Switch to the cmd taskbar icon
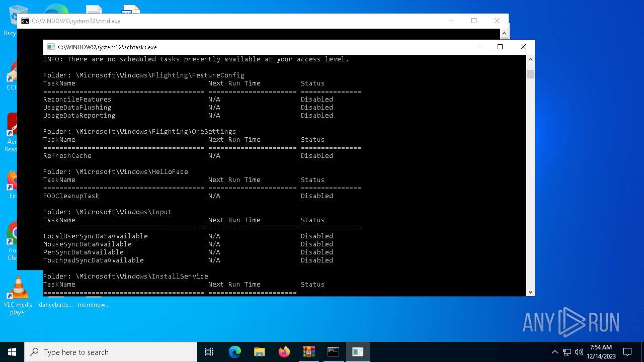644x362 pixels. coord(333,352)
